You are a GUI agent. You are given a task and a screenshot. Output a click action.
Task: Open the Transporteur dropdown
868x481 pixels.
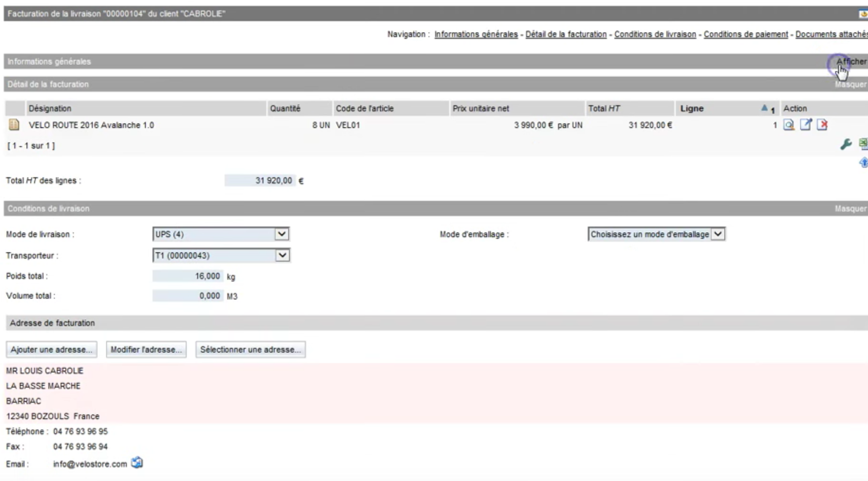(x=282, y=255)
